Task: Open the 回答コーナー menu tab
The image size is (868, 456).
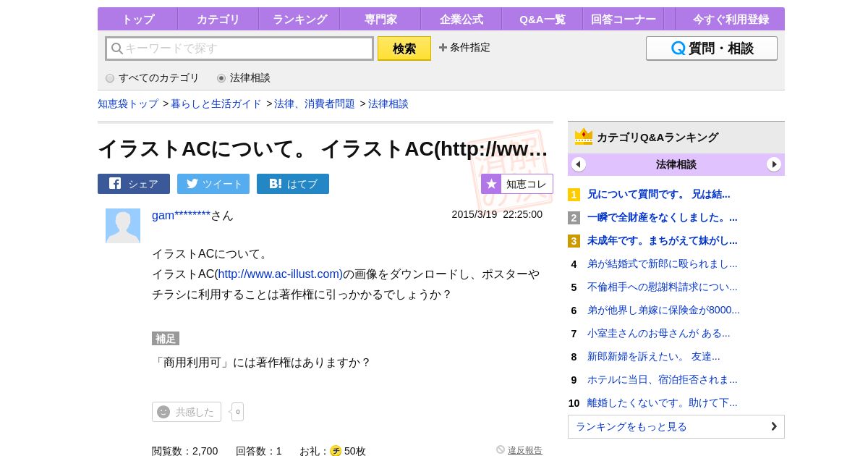Action: [624, 20]
